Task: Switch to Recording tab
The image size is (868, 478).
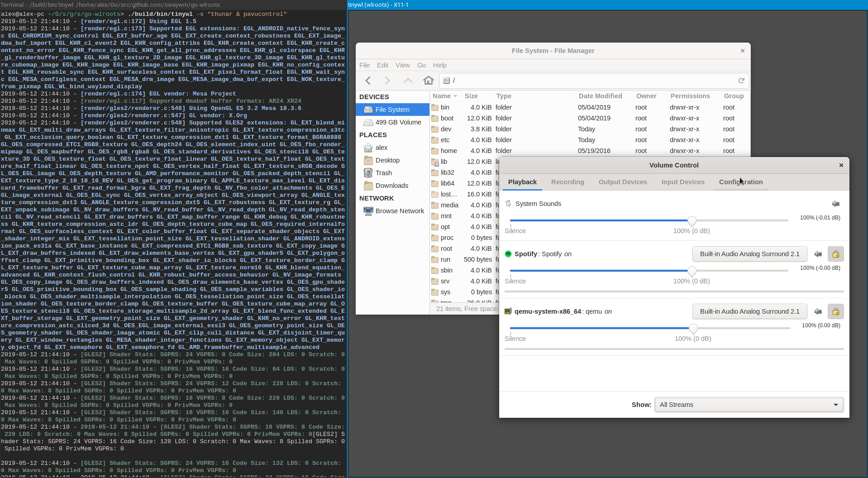Action: [x=568, y=182]
